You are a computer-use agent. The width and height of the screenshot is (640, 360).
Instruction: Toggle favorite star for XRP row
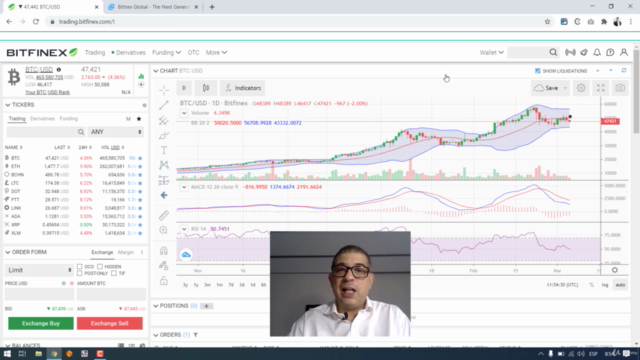pos(140,224)
